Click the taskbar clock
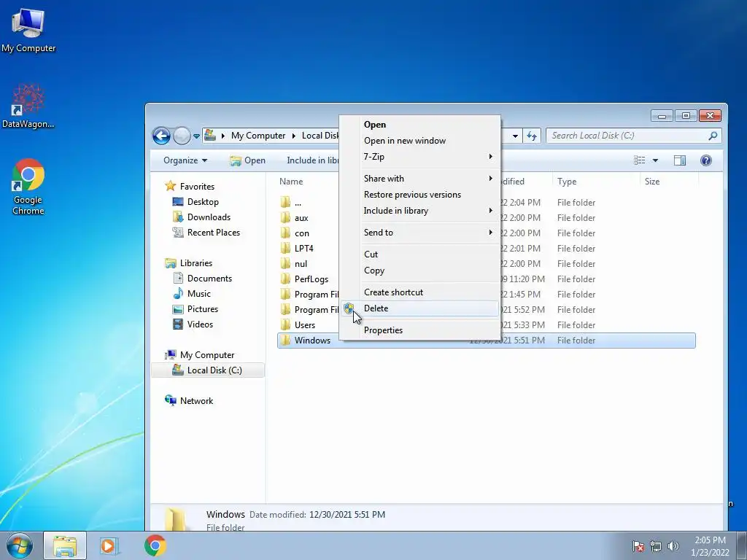The width and height of the screenshot is (747, 560). tap(710, 546)
